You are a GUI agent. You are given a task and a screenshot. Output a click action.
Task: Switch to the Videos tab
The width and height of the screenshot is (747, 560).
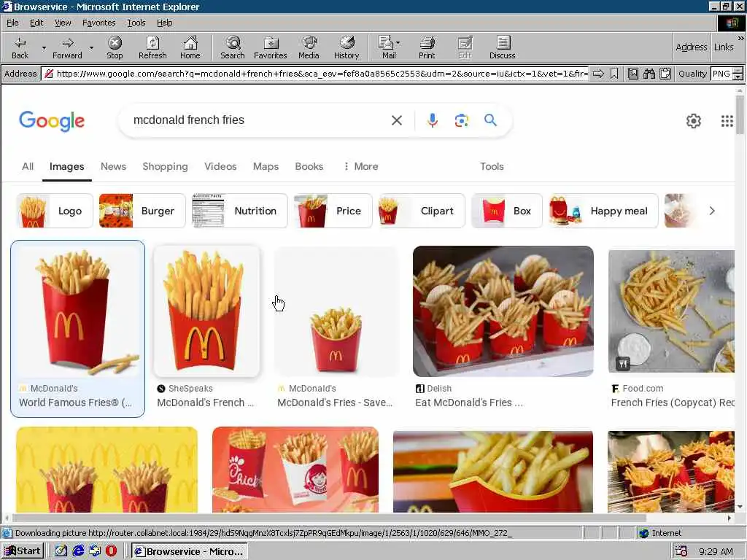pyautogui.click(x=220, y=167)
